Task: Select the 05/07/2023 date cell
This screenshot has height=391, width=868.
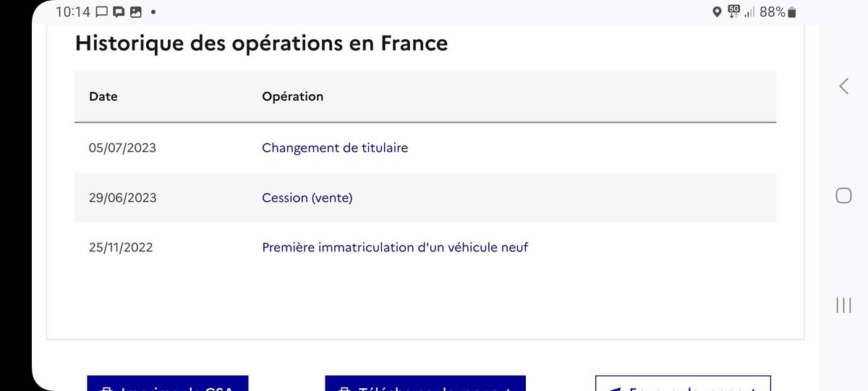Action: (122, 148)
